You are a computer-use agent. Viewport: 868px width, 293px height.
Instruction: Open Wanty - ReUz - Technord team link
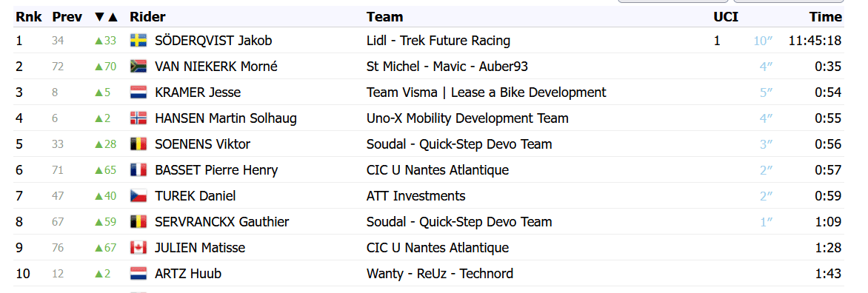click(439, 274)
